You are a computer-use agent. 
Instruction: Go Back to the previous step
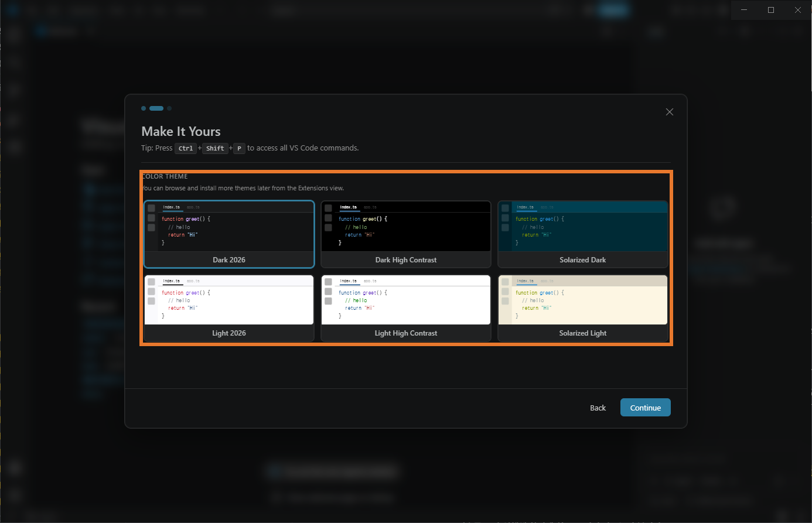pyautogui.click(x=598, y=408)
